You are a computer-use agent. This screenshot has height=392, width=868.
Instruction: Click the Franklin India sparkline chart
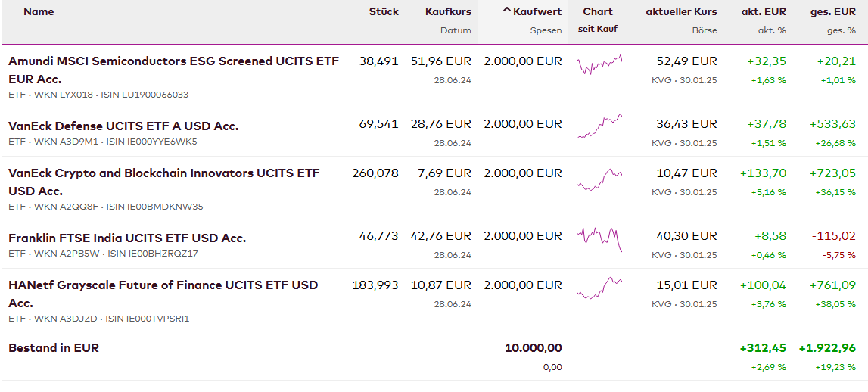coord(599,239)
